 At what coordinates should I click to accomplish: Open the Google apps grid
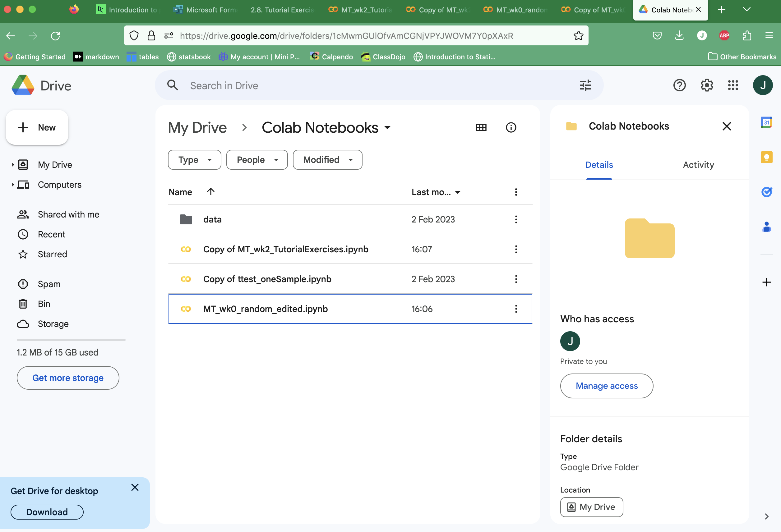tap(733, 85)
